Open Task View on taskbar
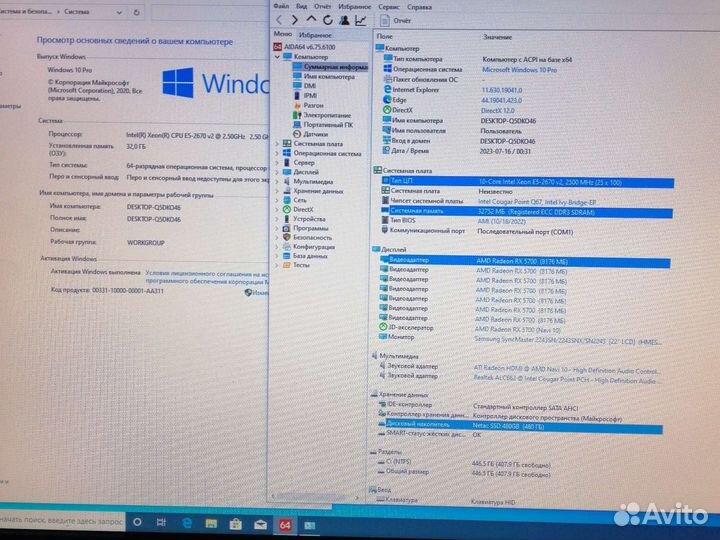The width and height of the screenshot is (720, 540). point(161,523)
